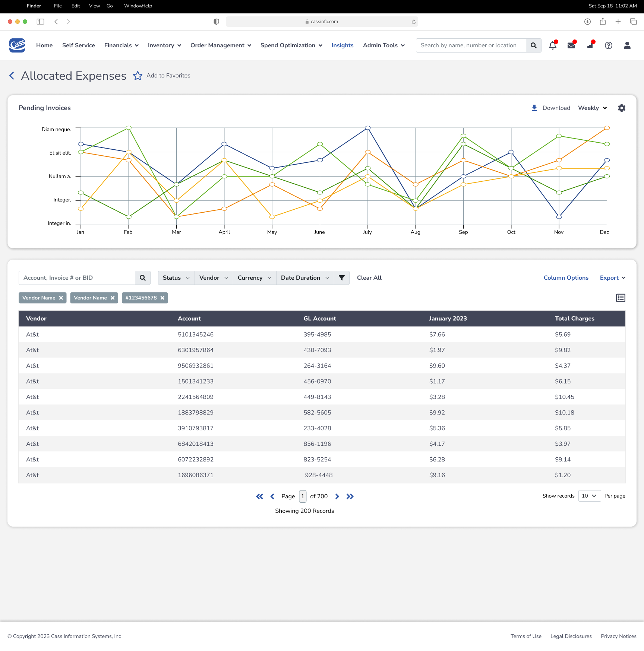Click the funnel filter icon

(x=341, y=278)
